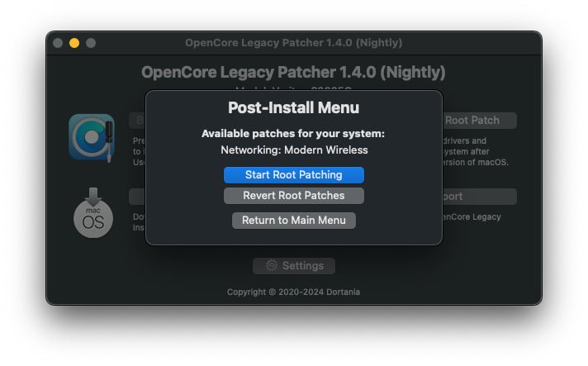Screen dimensions: 588x366
Task: Click the large OpenCore Legacy Patcher heading
Action: pyautogui.click(x=293, y=73)
